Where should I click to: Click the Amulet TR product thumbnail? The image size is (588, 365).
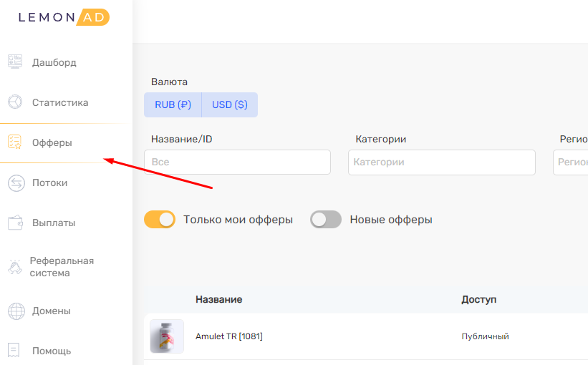pyautogui.click(x=167, y=336)
